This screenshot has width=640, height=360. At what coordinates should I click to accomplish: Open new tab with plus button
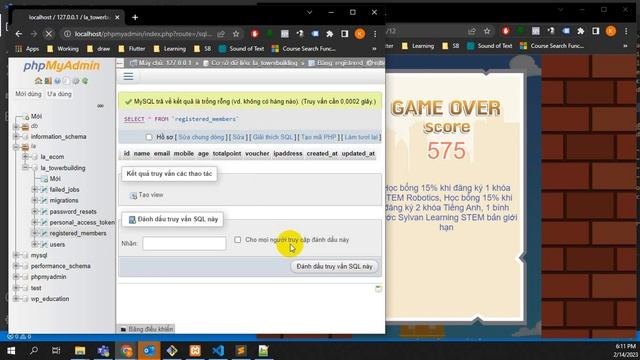pyautogui.click(x=135, y=17)
